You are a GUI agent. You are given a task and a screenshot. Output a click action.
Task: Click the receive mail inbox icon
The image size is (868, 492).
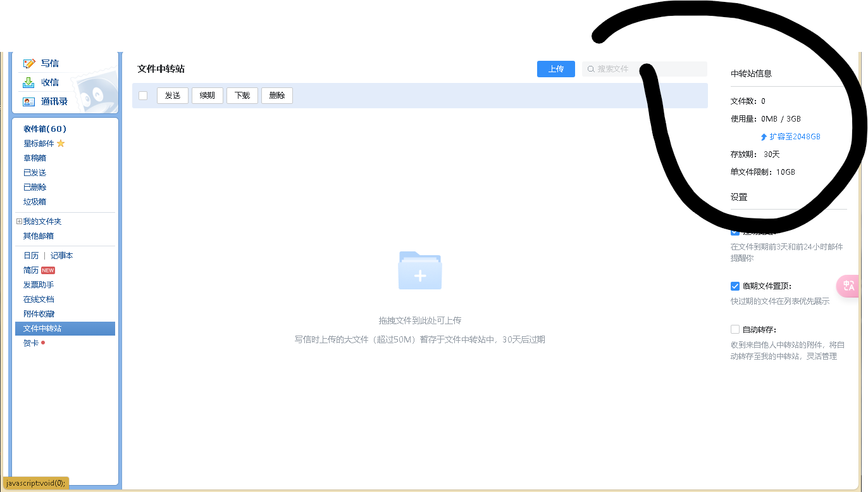click(x=29, y=82)
